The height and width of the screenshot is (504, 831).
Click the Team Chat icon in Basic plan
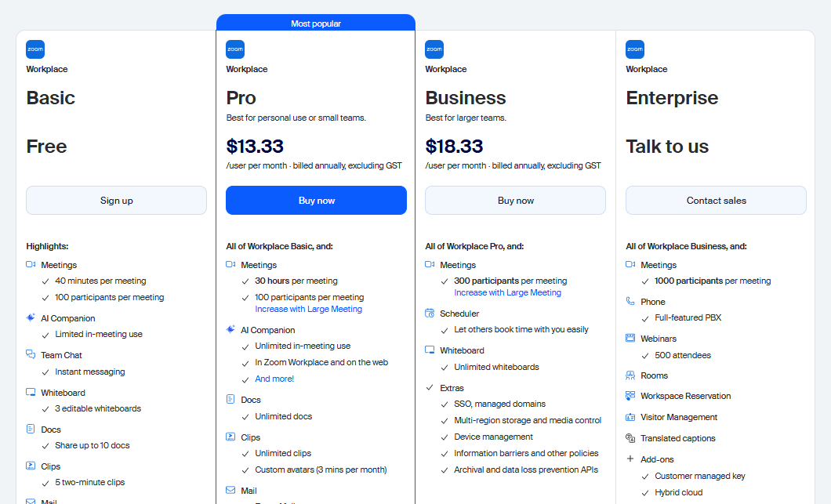[31, 354]
